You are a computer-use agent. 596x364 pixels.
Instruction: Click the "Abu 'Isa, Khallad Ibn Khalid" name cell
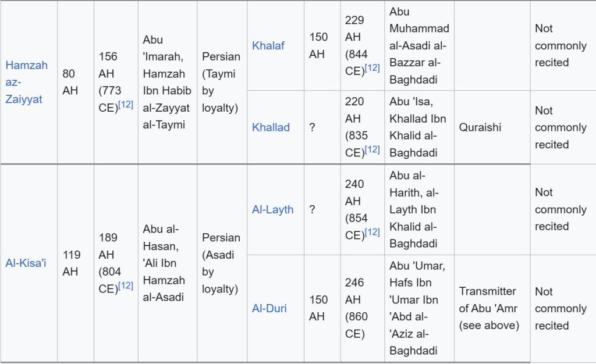[418, 127]
